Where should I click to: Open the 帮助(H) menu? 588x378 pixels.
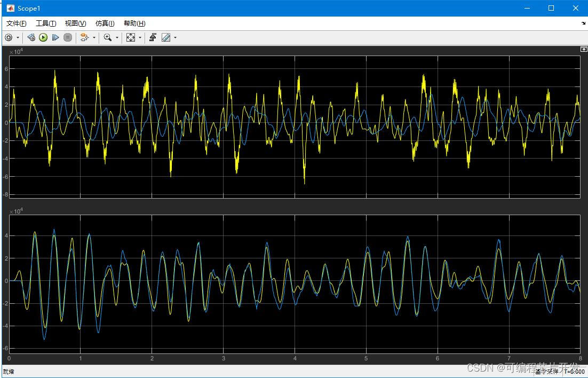point(134,23)
